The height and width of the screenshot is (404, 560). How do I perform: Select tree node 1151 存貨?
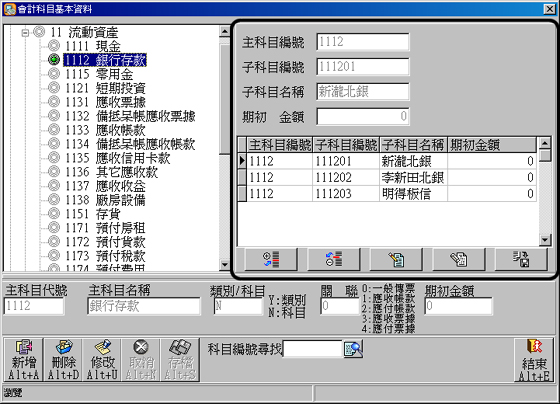coord(93,214)
